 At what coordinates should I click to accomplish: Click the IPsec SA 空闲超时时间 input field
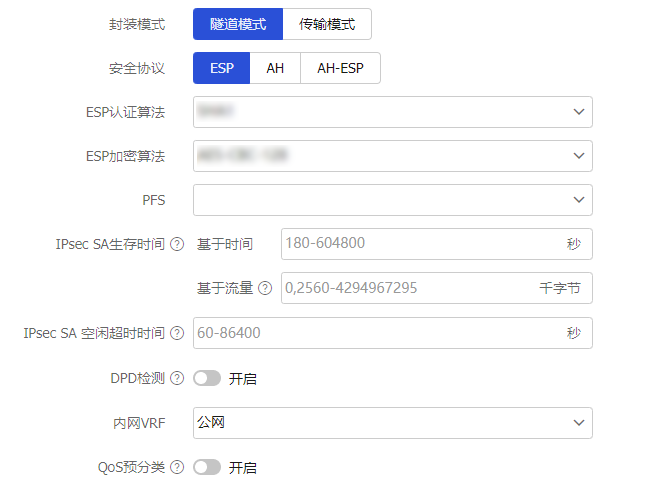pyautogui.click(x=380, y=333)
